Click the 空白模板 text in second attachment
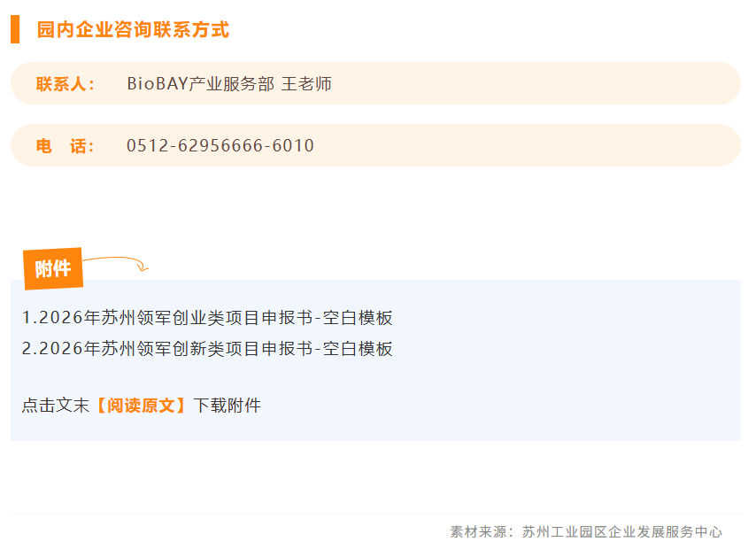 (358, 349)
